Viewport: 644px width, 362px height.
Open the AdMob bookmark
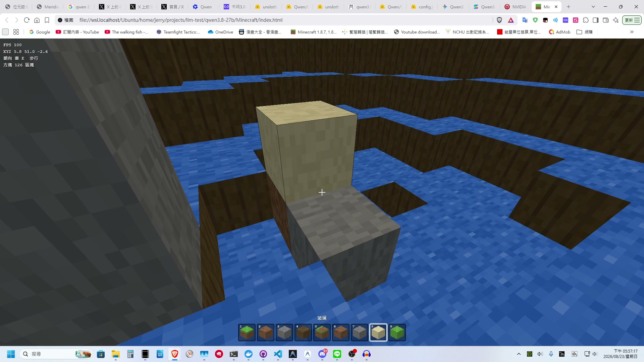click(x=559, y=32)
